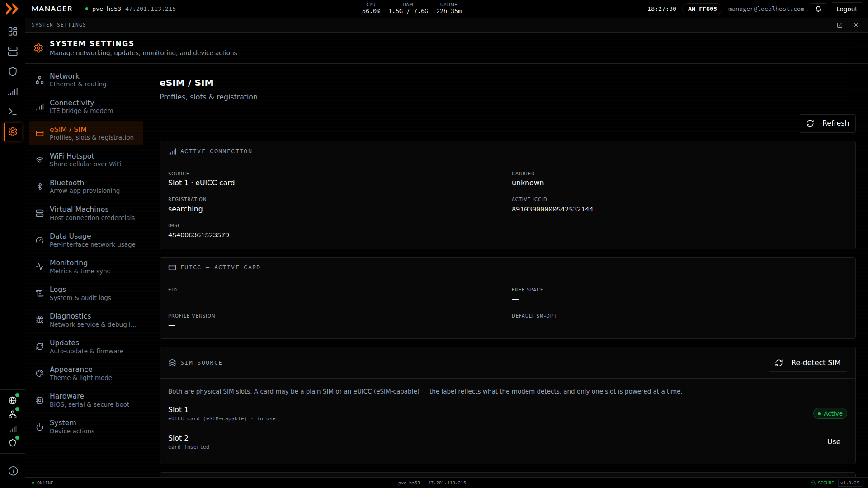This screenshot has width=868, height=488.
Task: Click the globe status icon in left rail
Action: (x=13, y=400)
